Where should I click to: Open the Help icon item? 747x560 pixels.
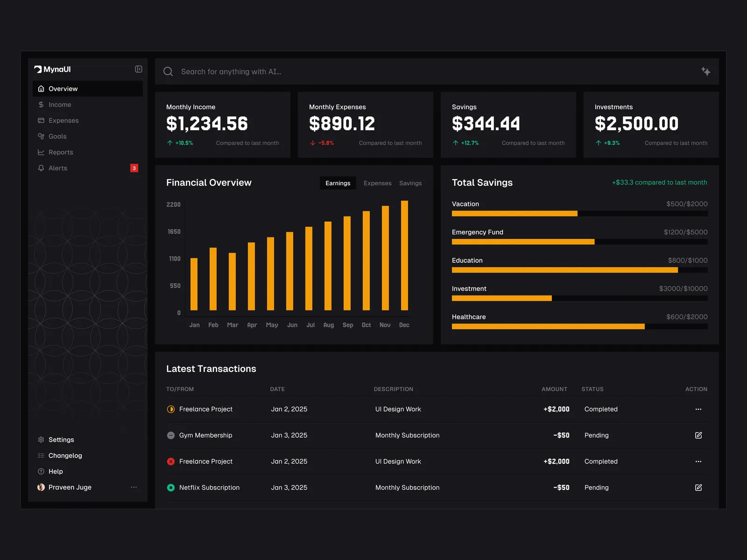41,471
